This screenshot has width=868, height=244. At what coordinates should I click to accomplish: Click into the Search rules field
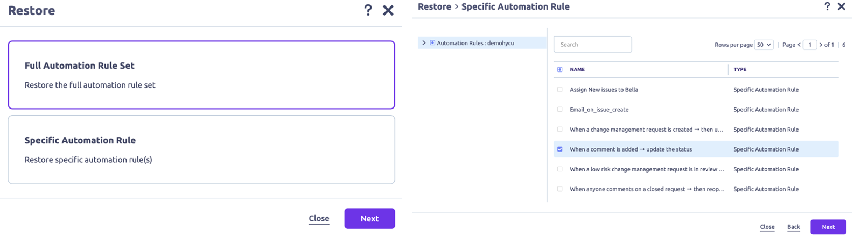pyautogui.click(x=592, y=45)
